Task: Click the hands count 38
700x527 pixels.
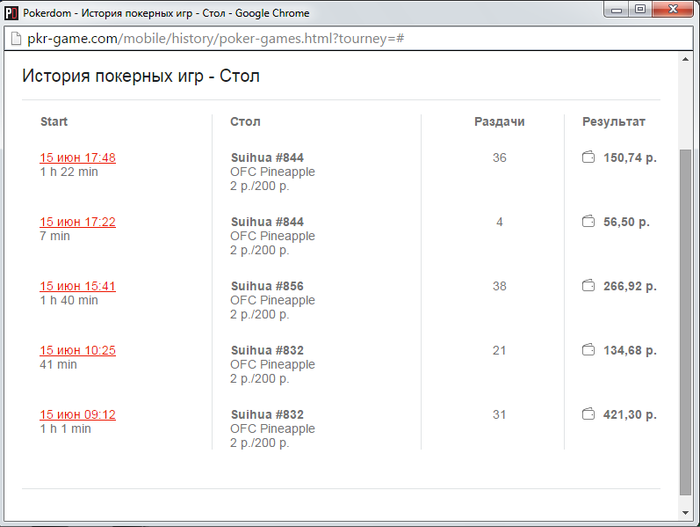Action: pos(500,286)
